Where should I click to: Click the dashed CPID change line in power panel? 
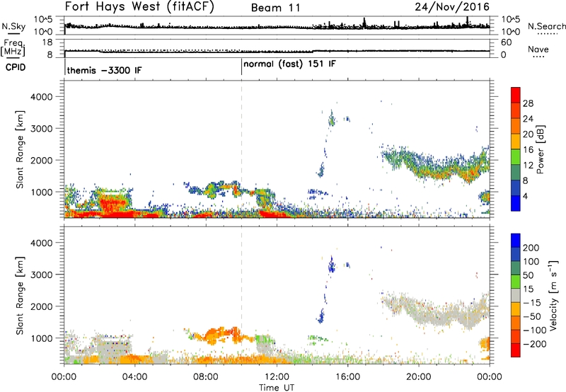241,149
